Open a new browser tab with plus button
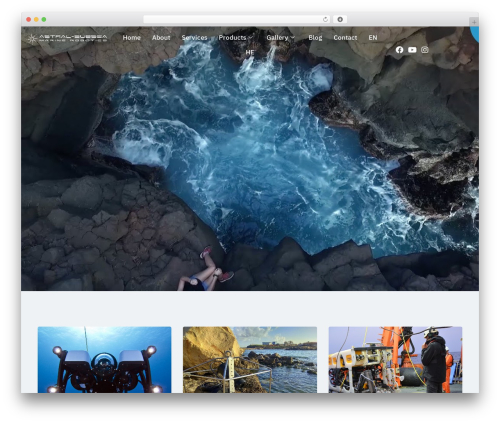500x423 pixels. point(474,22)
